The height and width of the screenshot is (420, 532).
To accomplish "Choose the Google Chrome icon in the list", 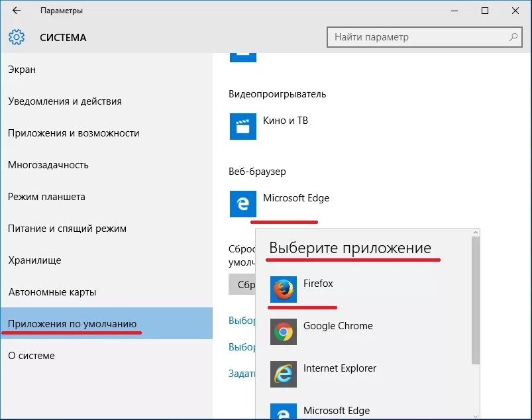I will [284, 332].
